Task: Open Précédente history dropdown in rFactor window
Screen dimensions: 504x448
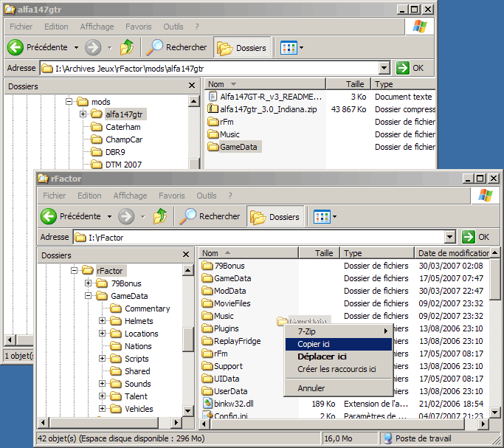Action: tap(109, 216)
